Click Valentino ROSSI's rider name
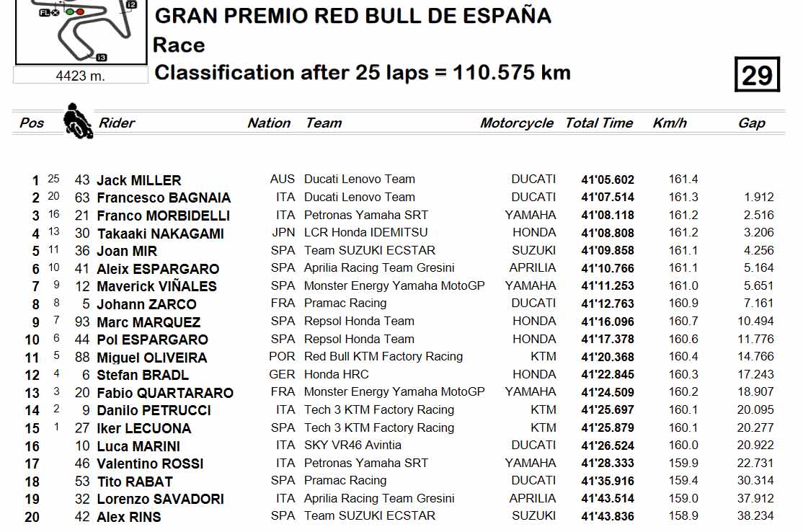The width and height of the screenshot is (803, 532). [150, 464]
